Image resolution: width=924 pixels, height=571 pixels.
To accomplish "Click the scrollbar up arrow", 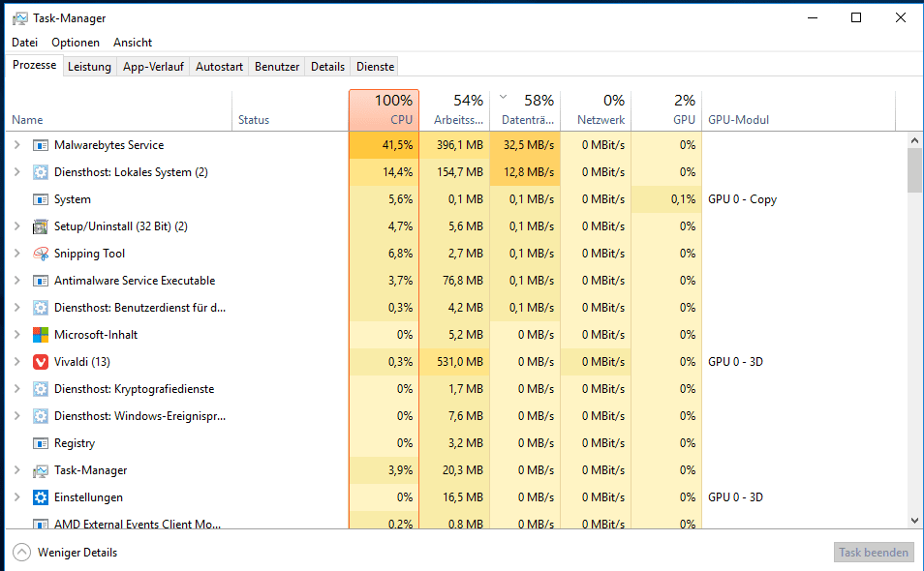I will coord(914,140).
